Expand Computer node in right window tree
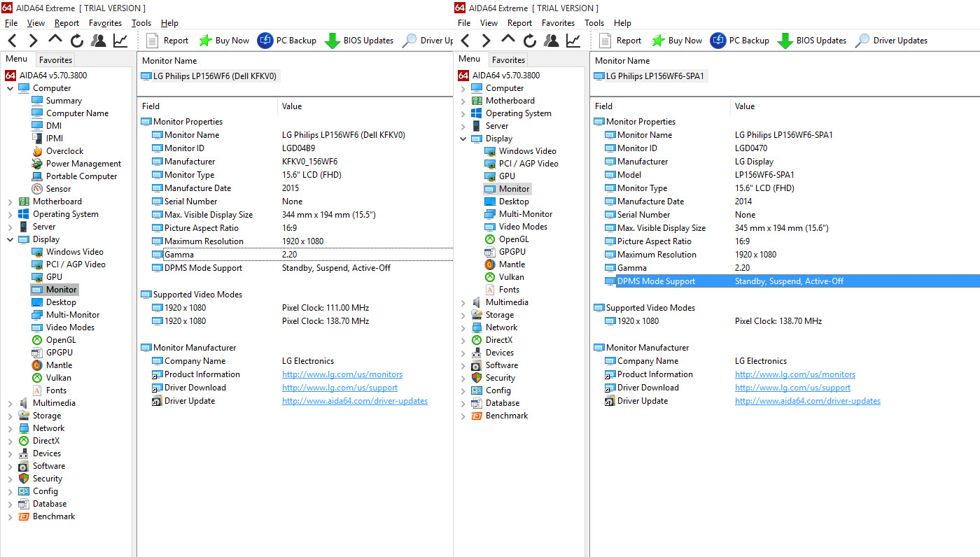Screen dimensions: 980x557 click(463, 88)
